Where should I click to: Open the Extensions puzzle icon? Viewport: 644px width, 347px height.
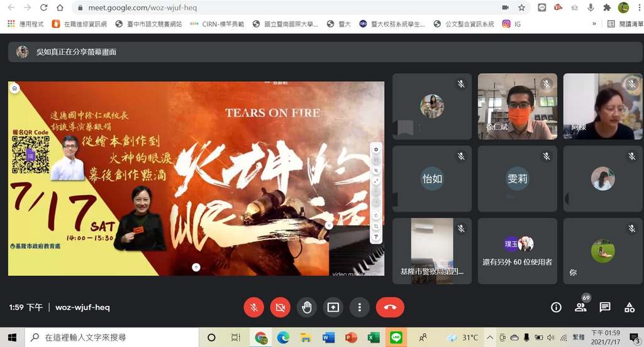coord(607,8)
